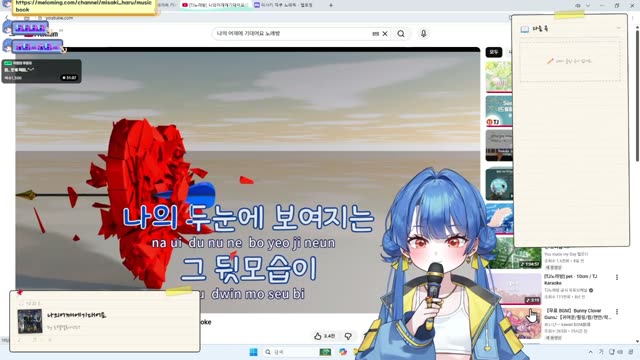The width and height of the screenshot is (640, 360).
Task: Open more options for pet 10cm karaoke video
Action: click(617, 278)
